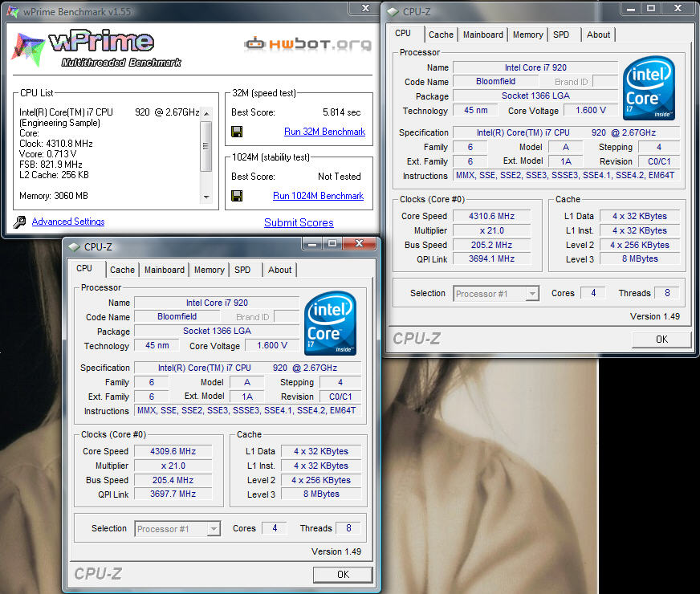Run the 1024M Benchmark
The image size is (700, 594).
pyautogui.click(x=319, y=196)
